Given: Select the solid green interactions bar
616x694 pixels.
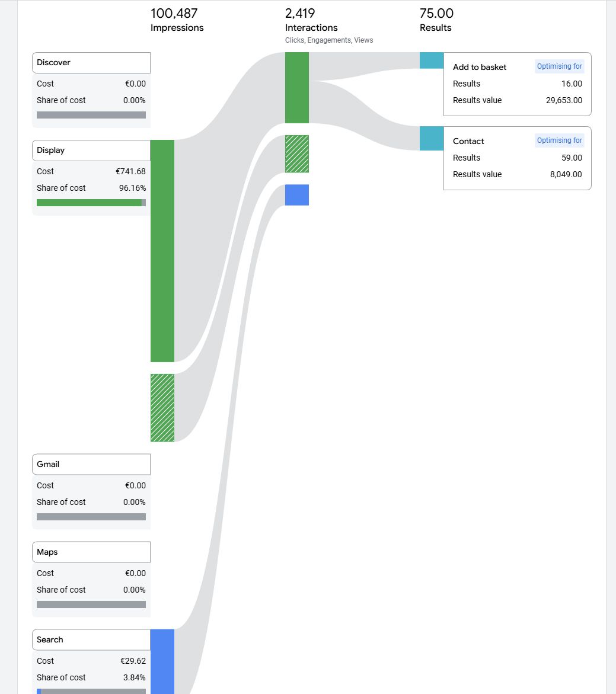Looking at the screenshot, I should point(297,88).
